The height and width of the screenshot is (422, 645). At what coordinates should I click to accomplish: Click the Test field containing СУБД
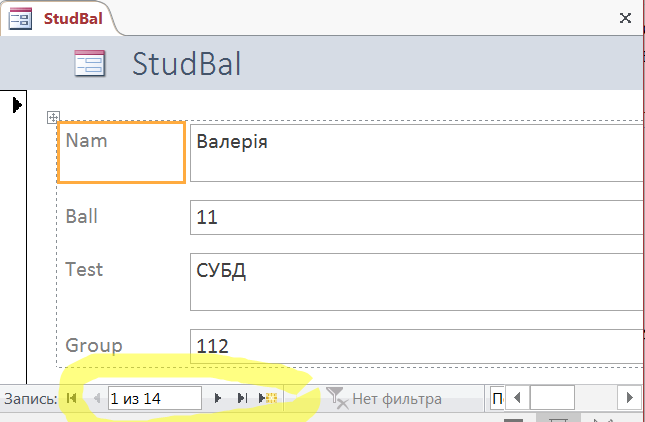[x=416, y=280]
